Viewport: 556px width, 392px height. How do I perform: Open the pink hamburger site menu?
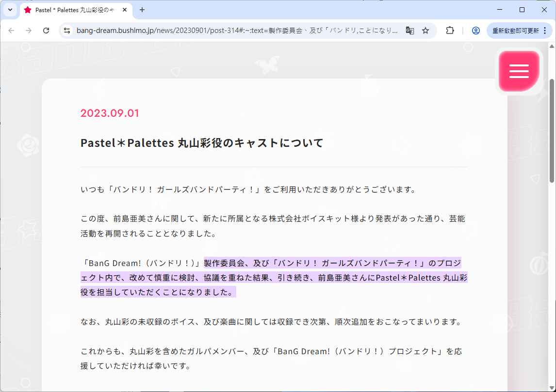519,71
